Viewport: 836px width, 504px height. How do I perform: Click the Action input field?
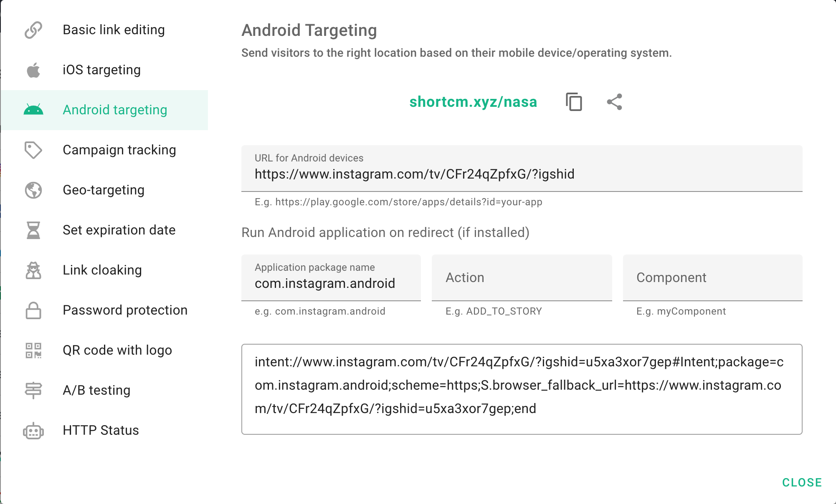tap(522, 277)
